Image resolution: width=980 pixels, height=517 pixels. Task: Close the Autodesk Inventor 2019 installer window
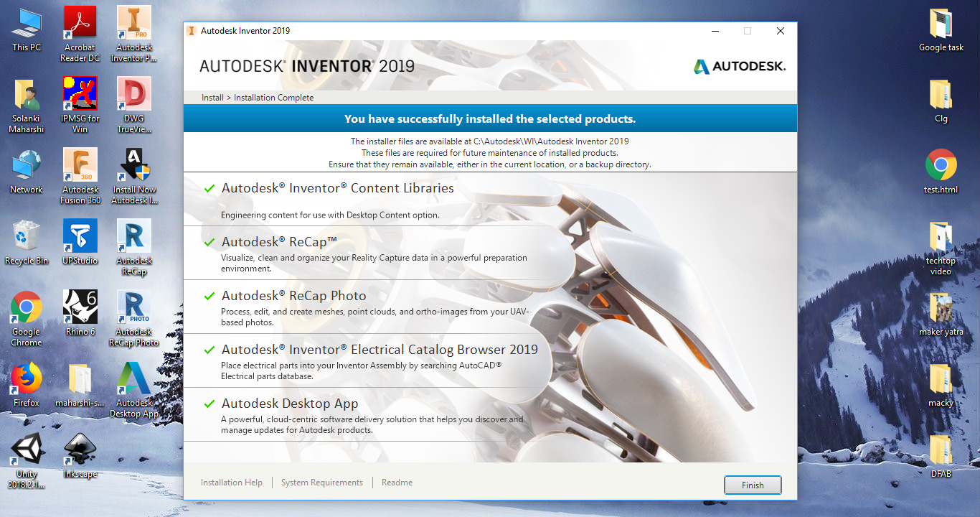pos(781,31)
